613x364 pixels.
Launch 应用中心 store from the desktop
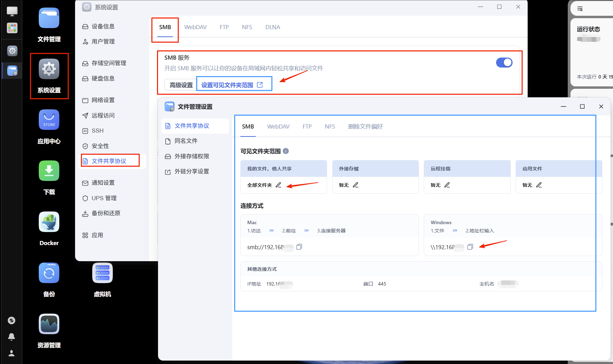(x=49, y=120)
